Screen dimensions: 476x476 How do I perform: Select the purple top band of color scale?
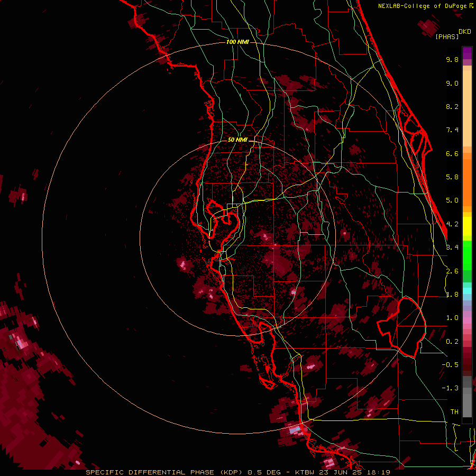point(467,53)
